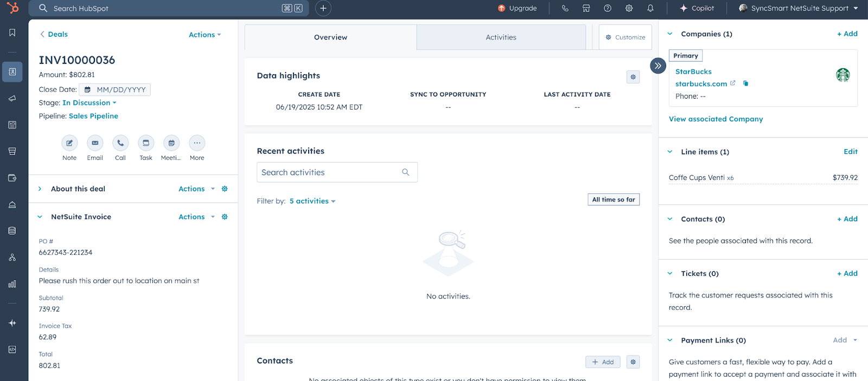868x381 pixels.
Task: Click the Meeting calendar icon
Action: (x=171, y=143)
